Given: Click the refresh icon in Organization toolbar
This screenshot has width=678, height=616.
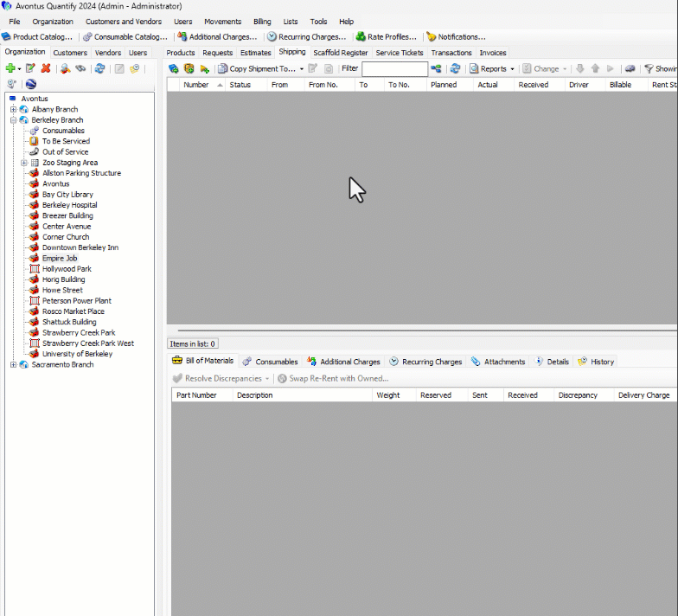Looking at the screenshot, I should (x=100, y=68).
